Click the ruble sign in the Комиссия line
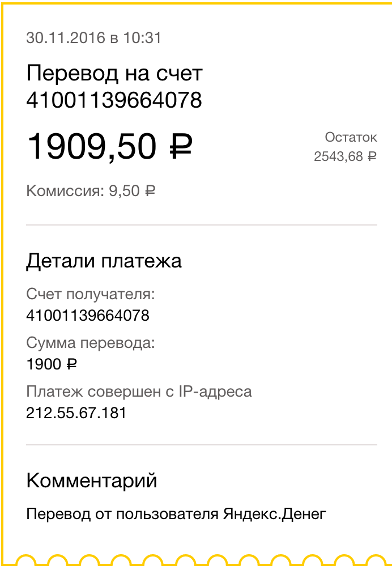The height and width of the screenshot is (578, 392). pyautogui.click(x=150, y=191)
